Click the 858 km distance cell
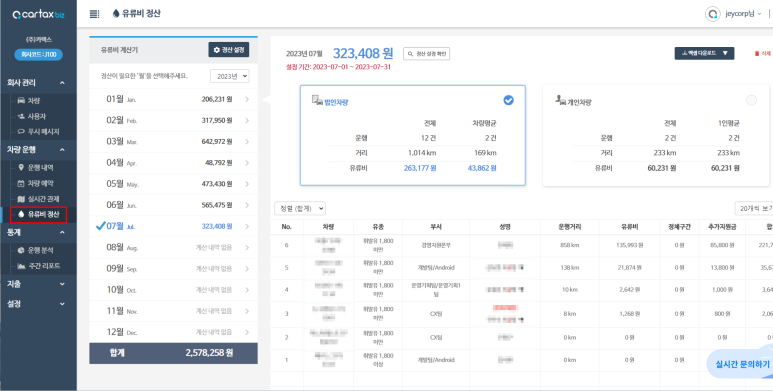The image size is (773, 391). [570, 245]
